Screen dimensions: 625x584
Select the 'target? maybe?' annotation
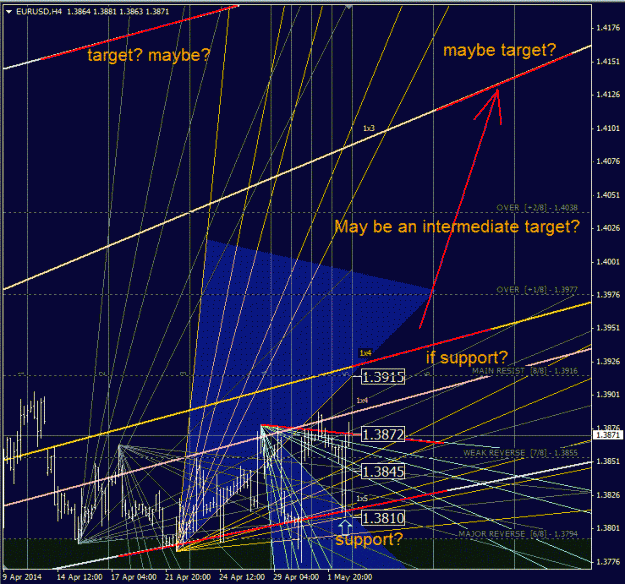(x=149, y=55)
